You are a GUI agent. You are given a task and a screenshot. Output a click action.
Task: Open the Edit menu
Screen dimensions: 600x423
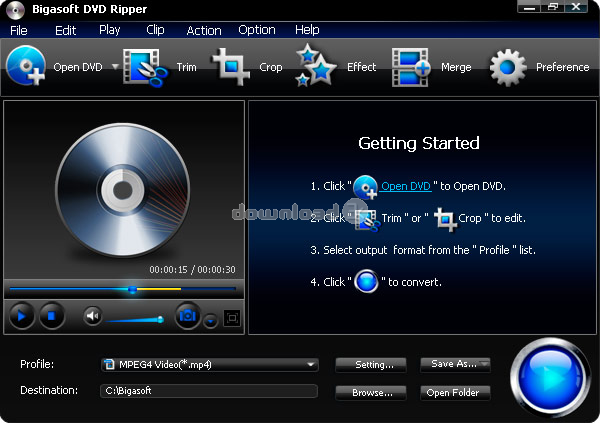pos(65,30)
